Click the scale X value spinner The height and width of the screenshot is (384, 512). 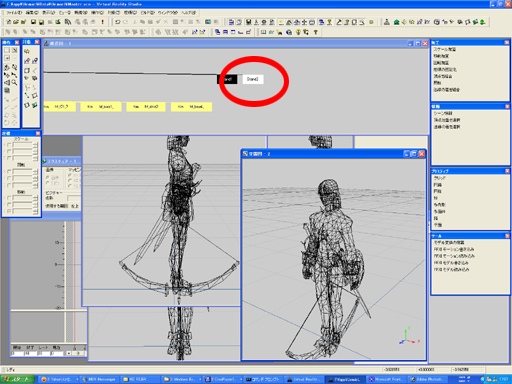(x=35, y=145)
